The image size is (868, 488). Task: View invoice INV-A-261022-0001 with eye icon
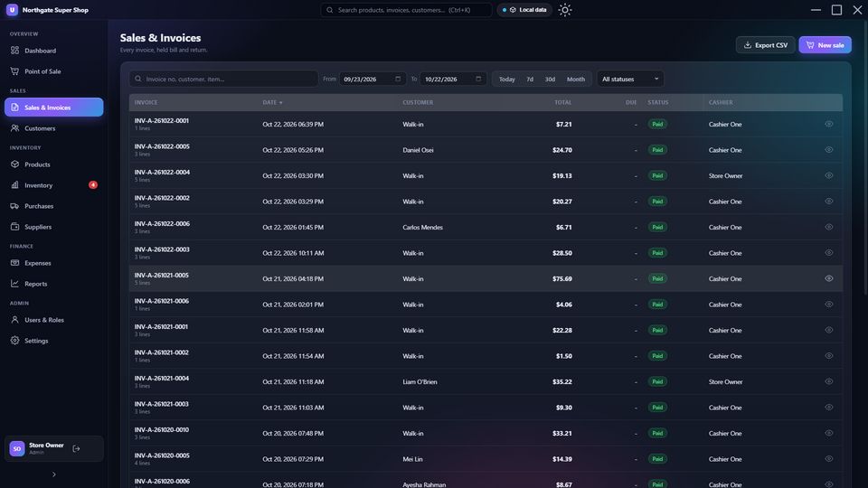point(829,124)
